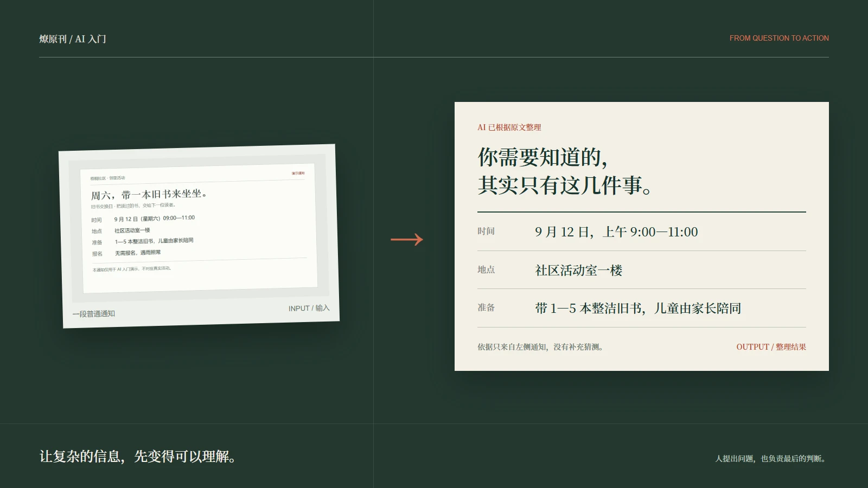Click the subtitle "旧书交换日 · 把读过的书,交给下一位读者。"

(133, 206)
